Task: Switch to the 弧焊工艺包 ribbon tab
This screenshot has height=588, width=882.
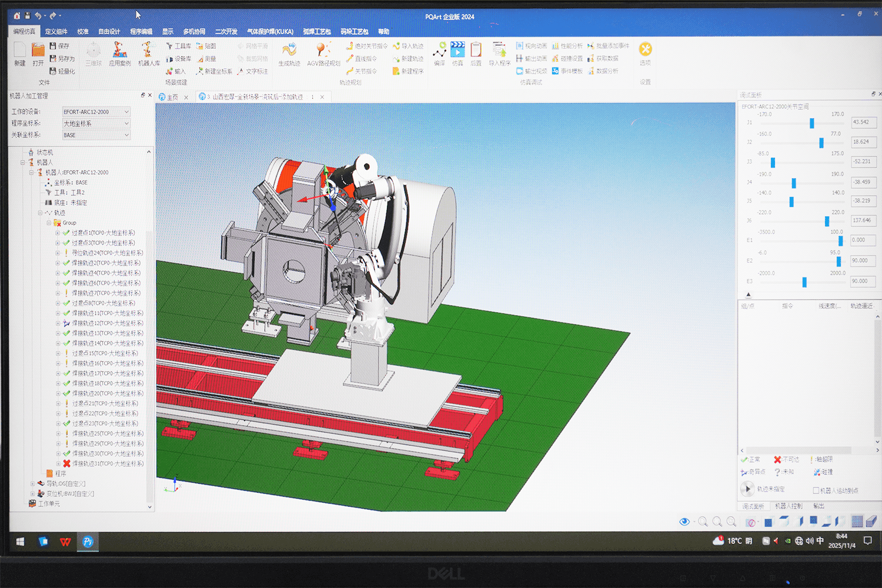Action: pyautogui.click(x=316, y=32)
